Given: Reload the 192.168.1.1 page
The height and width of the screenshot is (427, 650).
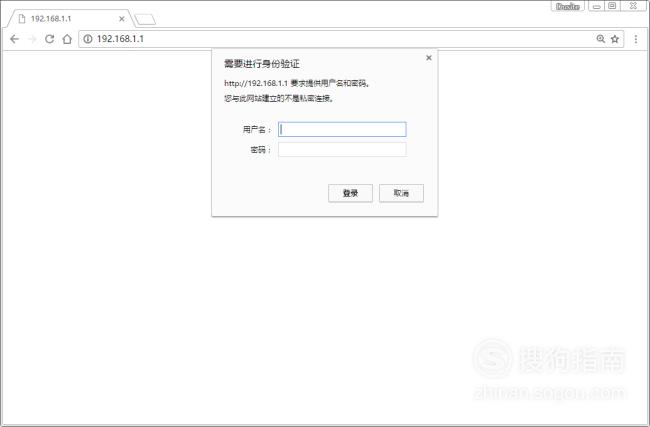Looking at the screenshot, I should [x=49, y=39].
